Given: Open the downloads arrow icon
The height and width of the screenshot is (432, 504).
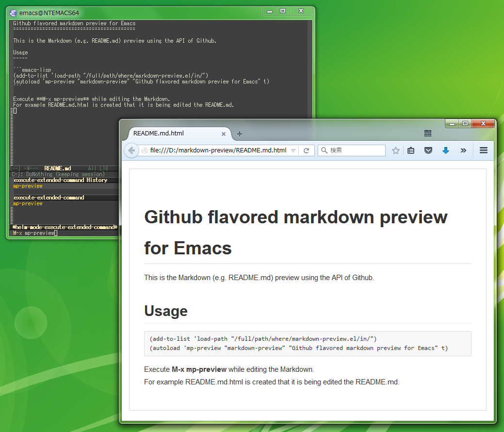Looking at the screenshot, I should (445, 150).
